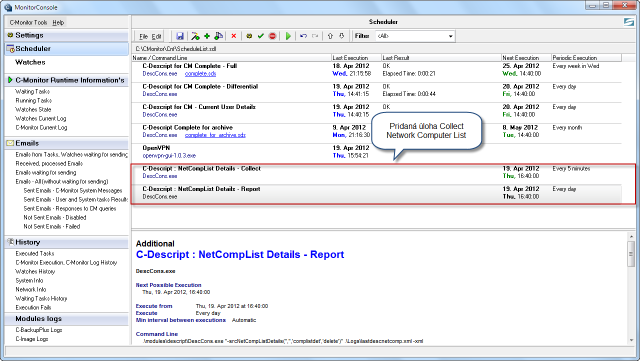The image size is (640, 361).
Task: Open Watches State in sidebar
Action: [x=33, y=109]
